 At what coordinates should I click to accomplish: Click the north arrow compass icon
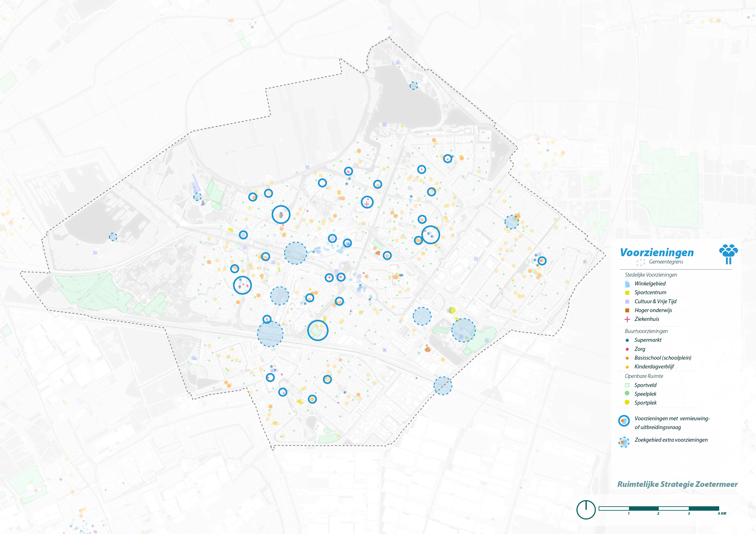click(x=586, y=510)
